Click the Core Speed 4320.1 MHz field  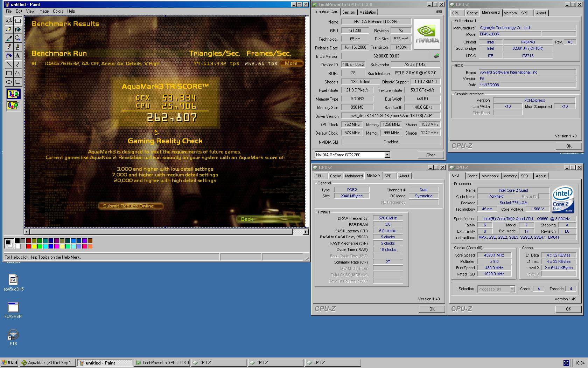494,255
